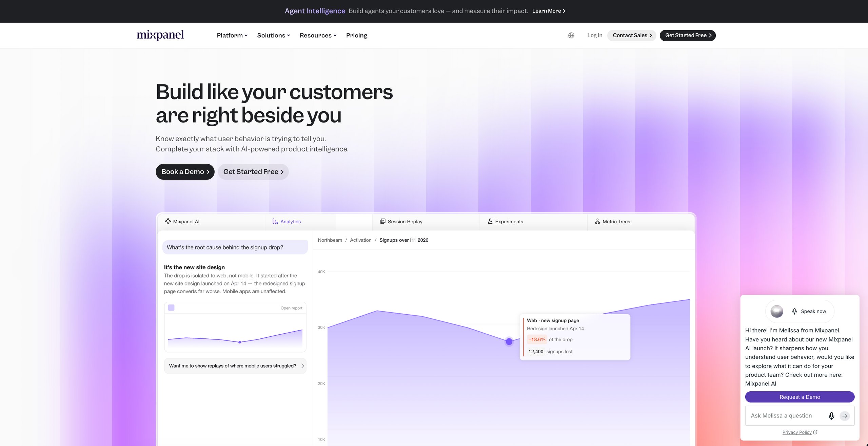Open the Pricing page
This screenshot has height=446, width=868.
coord(357,35)
